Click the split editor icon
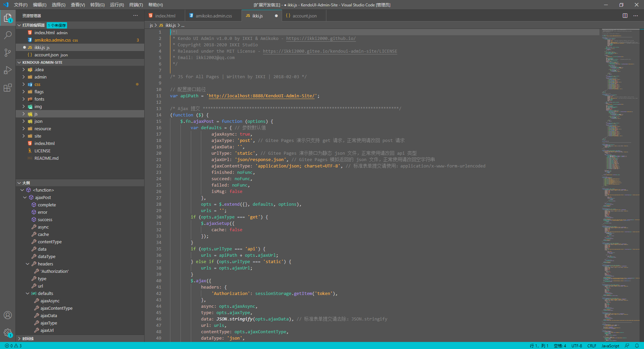Viewport: 644px width, 349px height. coord(625,16)
